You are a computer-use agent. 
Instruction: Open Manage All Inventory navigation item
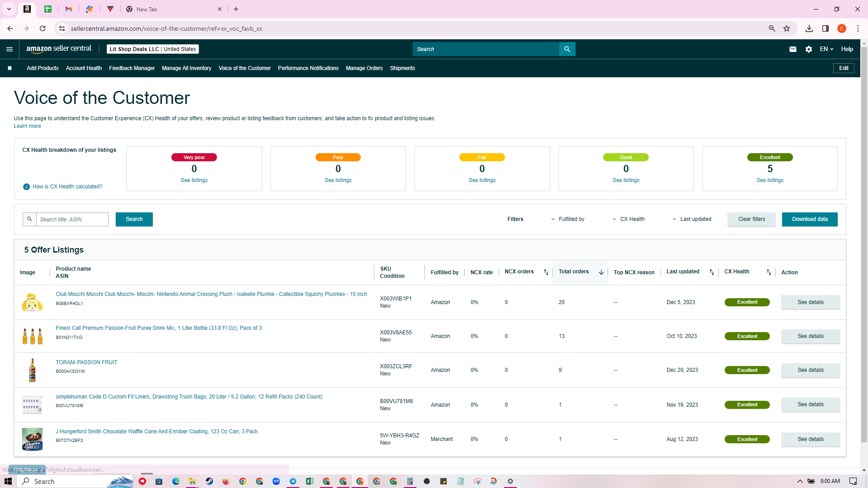187,68
